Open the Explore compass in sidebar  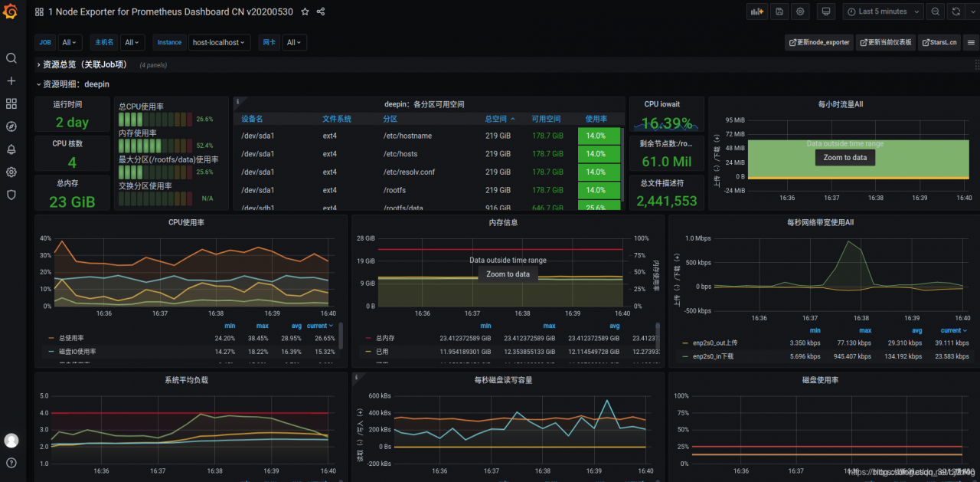[x=11, y=126]
